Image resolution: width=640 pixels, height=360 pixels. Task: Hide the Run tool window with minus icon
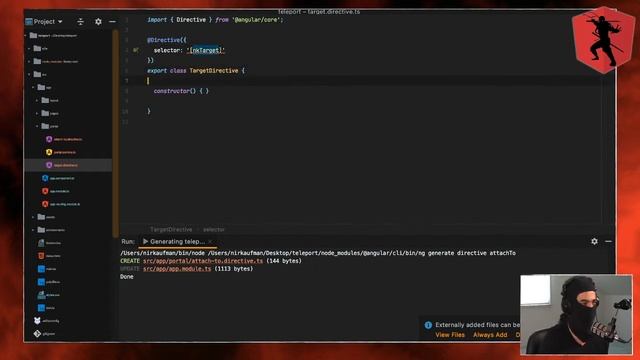click(x=608, y=242)
